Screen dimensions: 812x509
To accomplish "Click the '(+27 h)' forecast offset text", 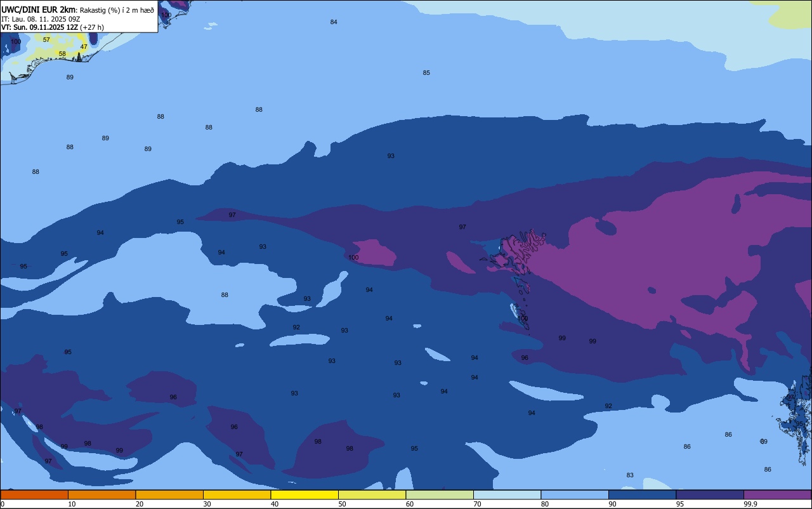I will tap(92, 27).
